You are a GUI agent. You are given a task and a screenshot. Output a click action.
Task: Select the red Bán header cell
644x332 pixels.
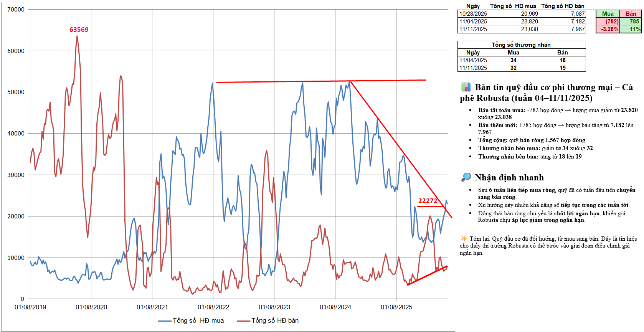631,14
